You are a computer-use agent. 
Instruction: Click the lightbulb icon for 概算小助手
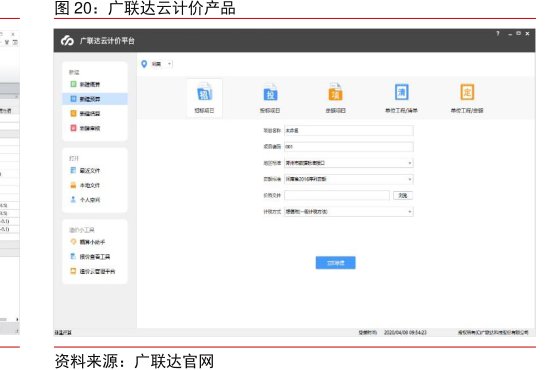tap(73, 242)
